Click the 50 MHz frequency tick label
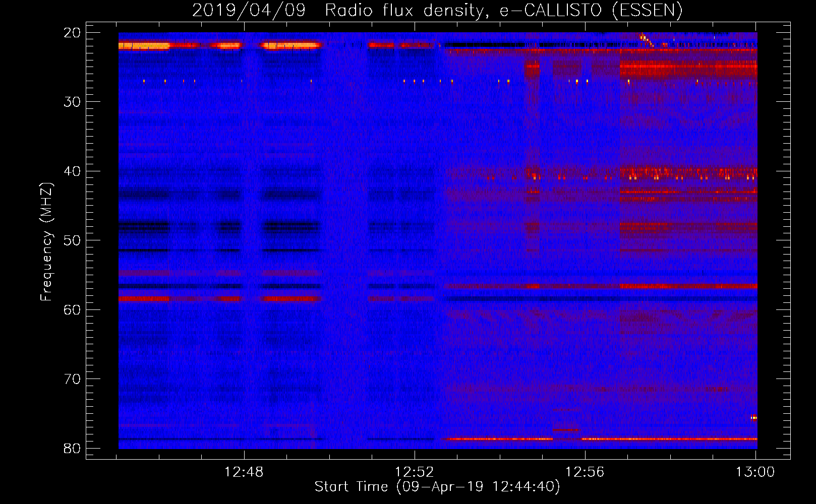 tap(72, 240)
